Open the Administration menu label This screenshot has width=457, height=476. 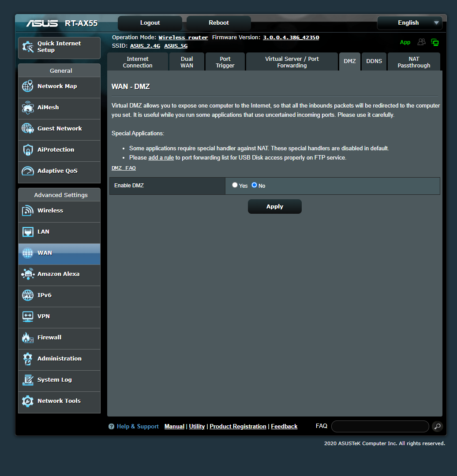(60, 358)
